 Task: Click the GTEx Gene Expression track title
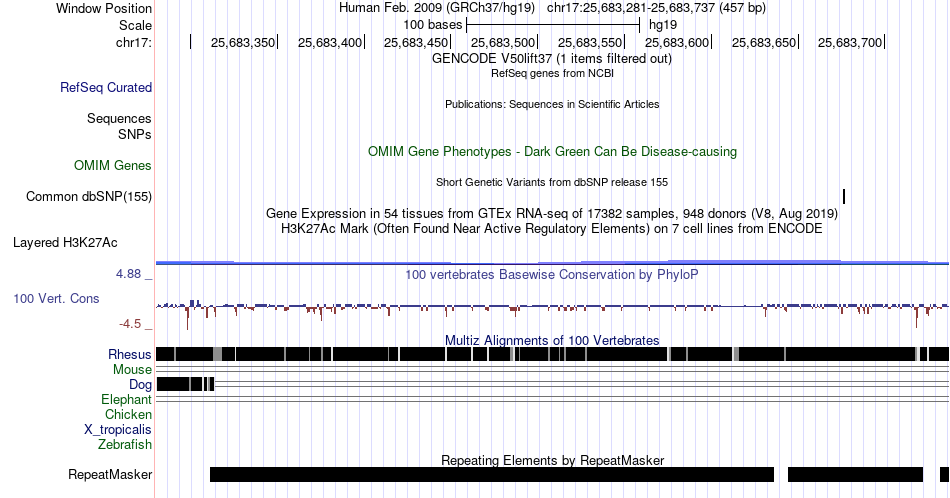[x=552, y=213]
